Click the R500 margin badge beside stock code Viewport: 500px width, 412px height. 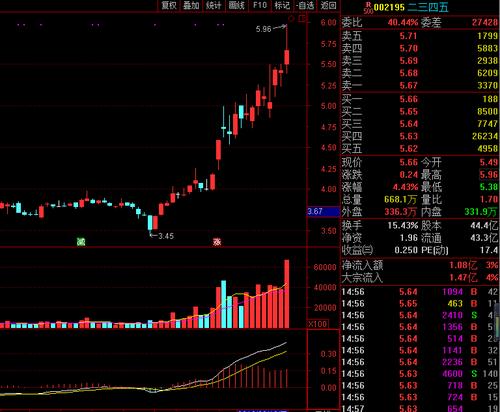(368, 7)
